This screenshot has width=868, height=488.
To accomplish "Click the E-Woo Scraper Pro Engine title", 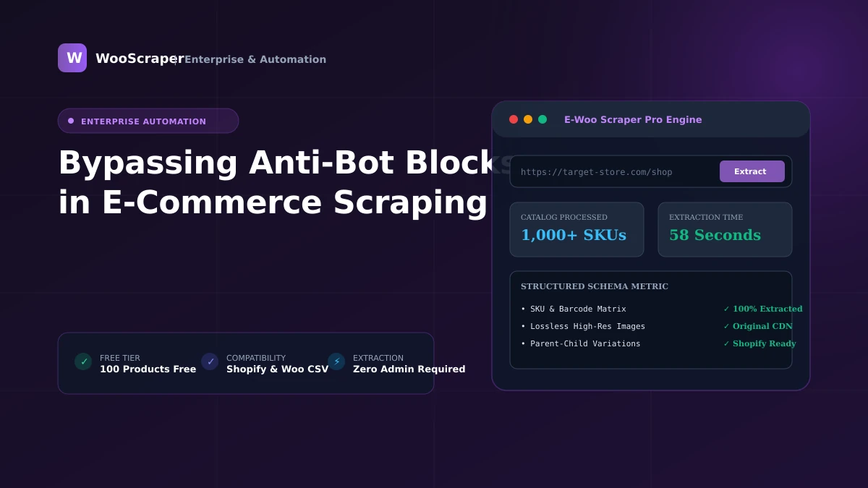I will [633, 119].
